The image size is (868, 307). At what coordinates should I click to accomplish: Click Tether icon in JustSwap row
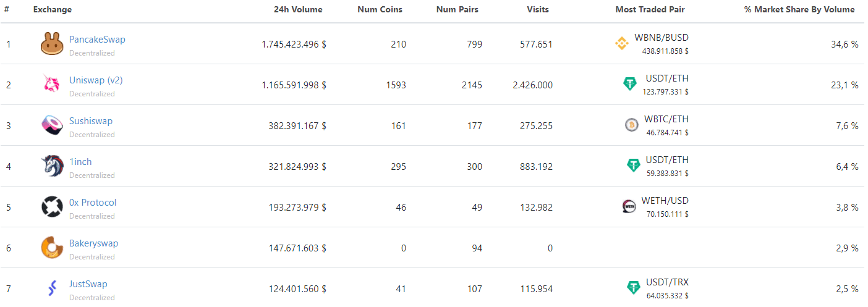pos(634,288)
